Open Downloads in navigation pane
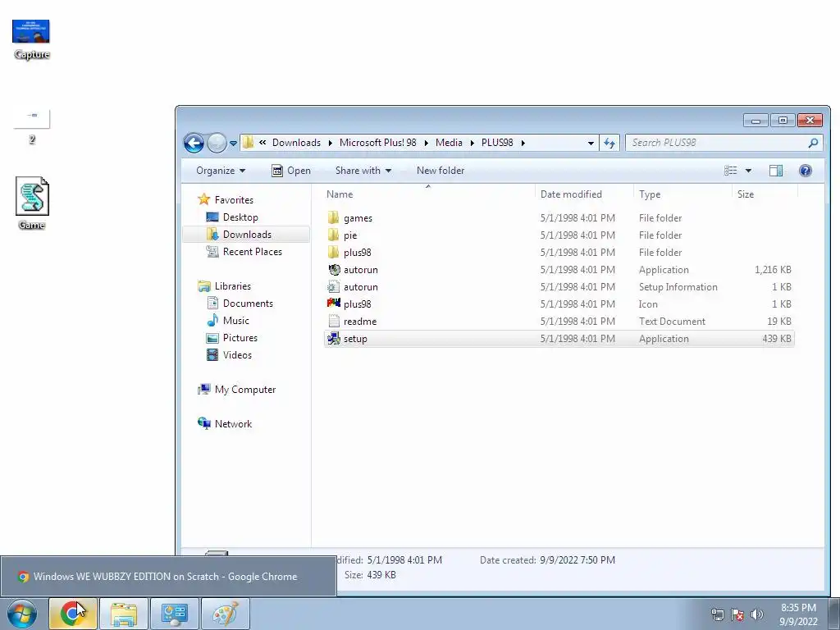Image resolution: width=840 pixels, height=630 pixels. tap(247, 234)
